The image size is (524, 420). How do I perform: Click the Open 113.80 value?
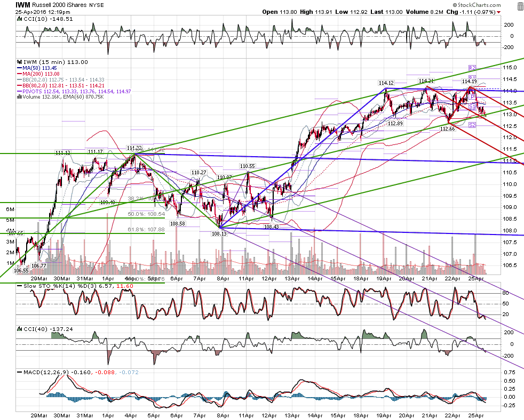click(280, 12)
